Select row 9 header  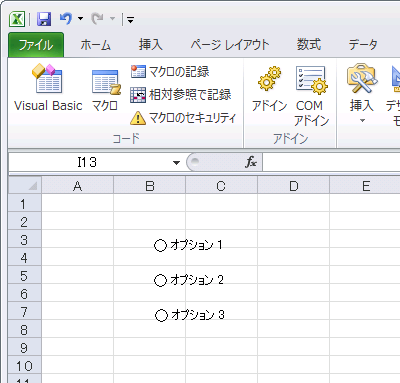(25, 347)
